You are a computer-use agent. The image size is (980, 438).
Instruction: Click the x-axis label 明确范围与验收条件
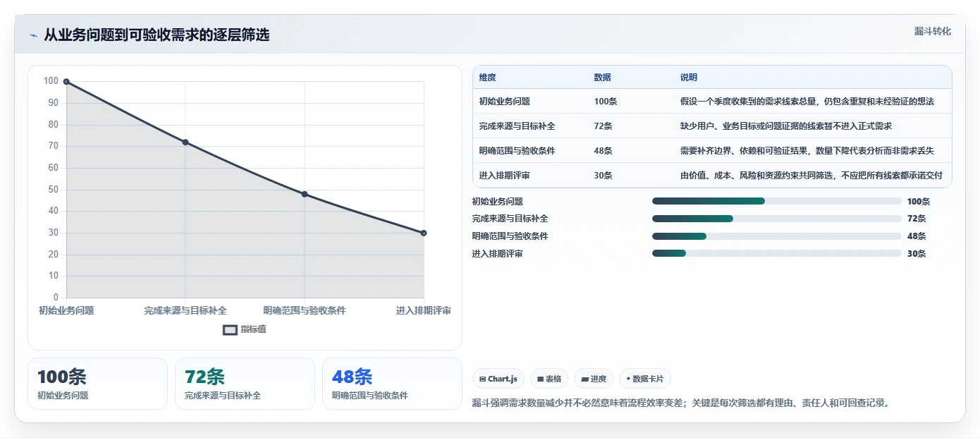pyautogui.click(x=305, y=310)
